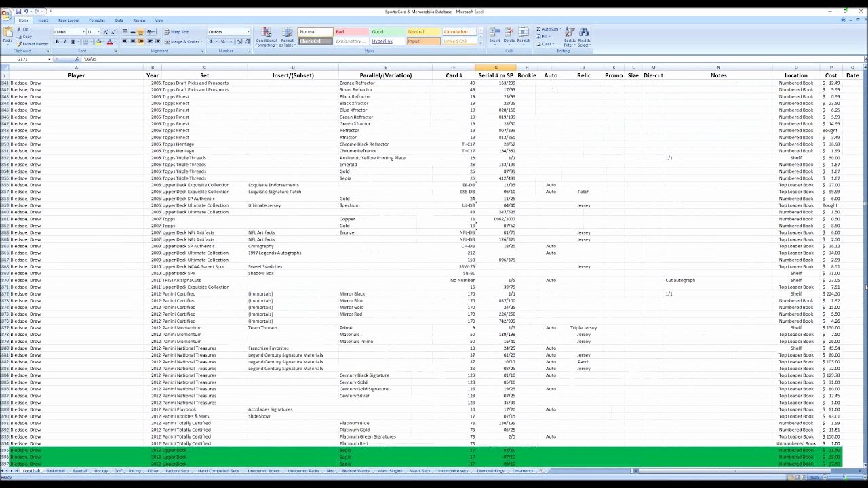The width and height of the screenshot is (868, 488).
Task: Open the Find & Select binoculars menu
Action: click(584, 37)
